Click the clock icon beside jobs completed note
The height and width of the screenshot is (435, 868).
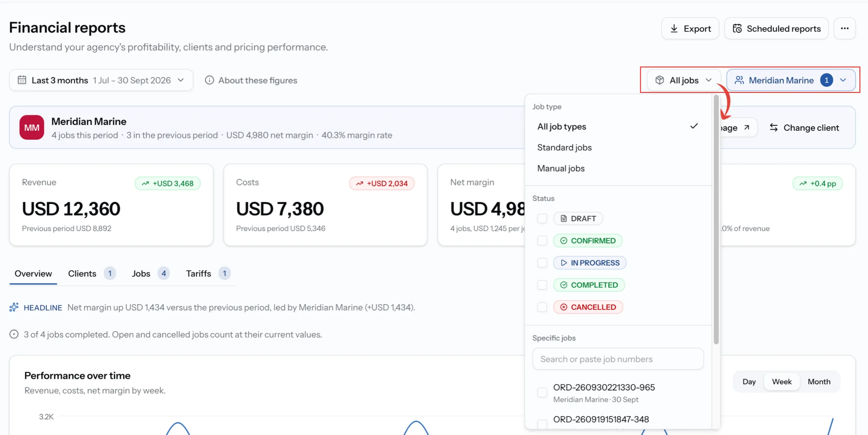(x=14, y=334)
